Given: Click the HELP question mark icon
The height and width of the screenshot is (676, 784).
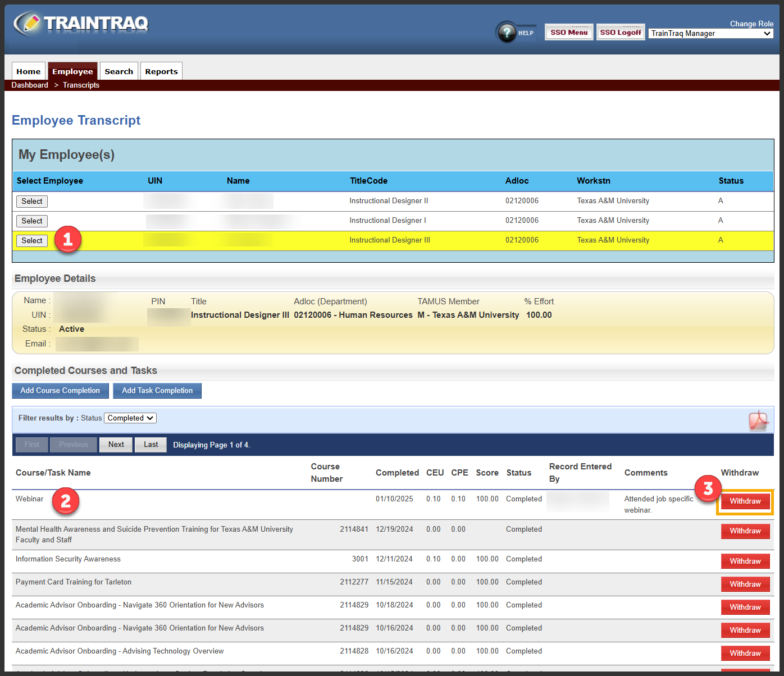Looking at the screenshot, I should point(507,32).
